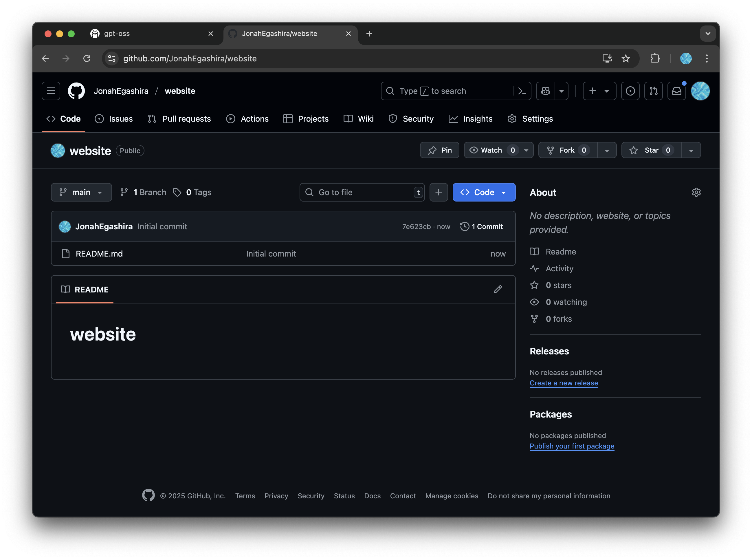The image size is (752, 560).
Task: Open the notifications inbox icon
Action: click(676, 91)
